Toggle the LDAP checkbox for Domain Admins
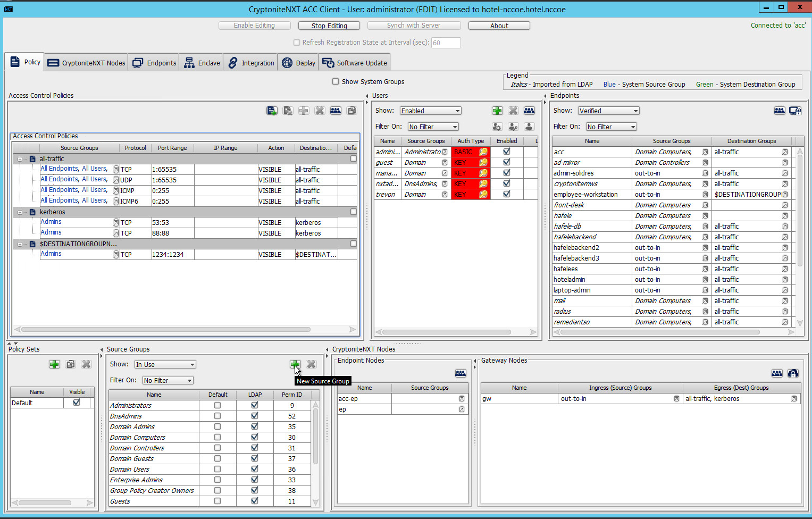 tap(255, 426)
